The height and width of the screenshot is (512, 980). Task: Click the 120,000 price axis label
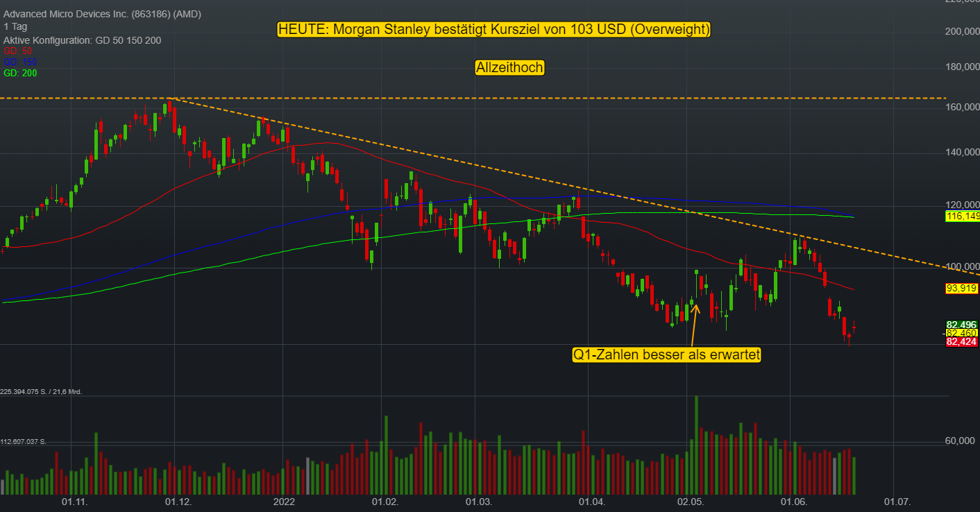tap(963, 205)
